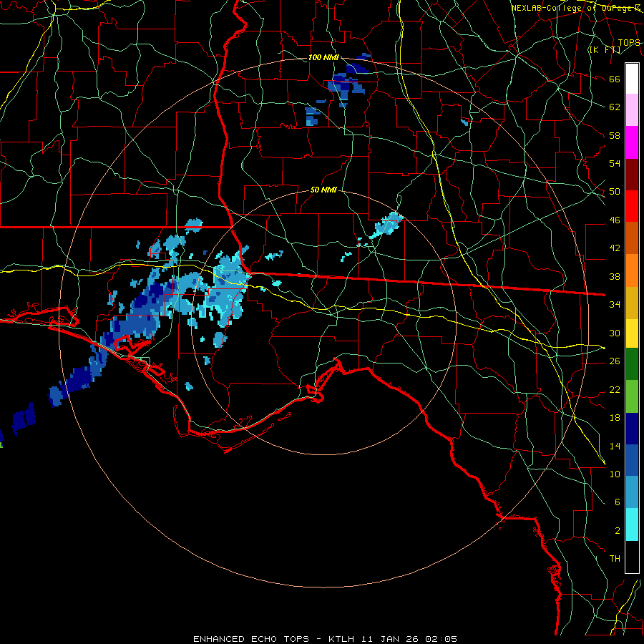Select the bright red legend swatch
644x644 pixels.
[632, 206]
